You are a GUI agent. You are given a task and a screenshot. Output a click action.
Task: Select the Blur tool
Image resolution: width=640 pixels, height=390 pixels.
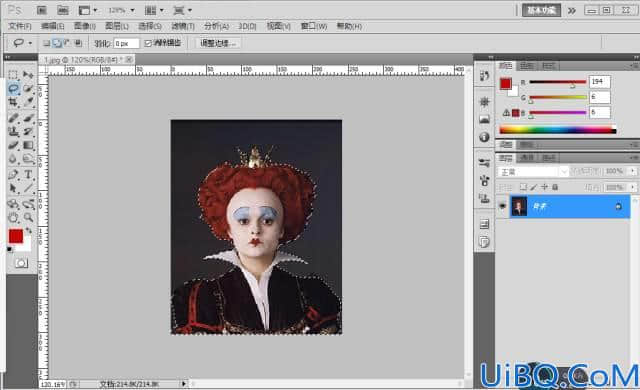tap(13, 159)
